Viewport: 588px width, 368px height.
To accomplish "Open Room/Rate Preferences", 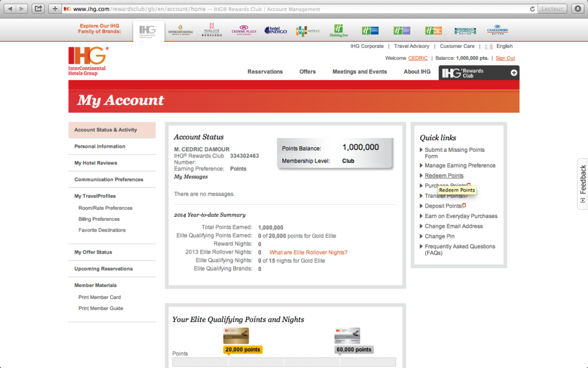I will pos(106,208).
